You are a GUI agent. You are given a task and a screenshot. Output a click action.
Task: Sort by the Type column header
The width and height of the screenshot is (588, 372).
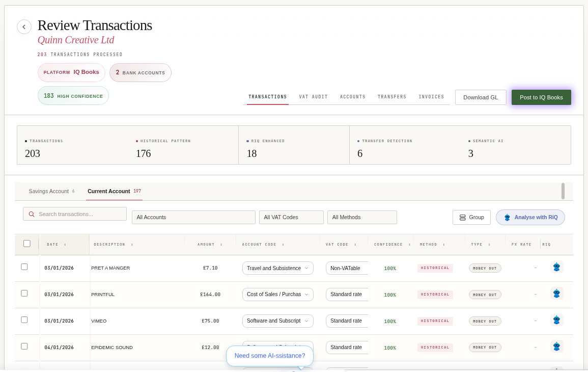pyautogui.click(x=481, y=245)
